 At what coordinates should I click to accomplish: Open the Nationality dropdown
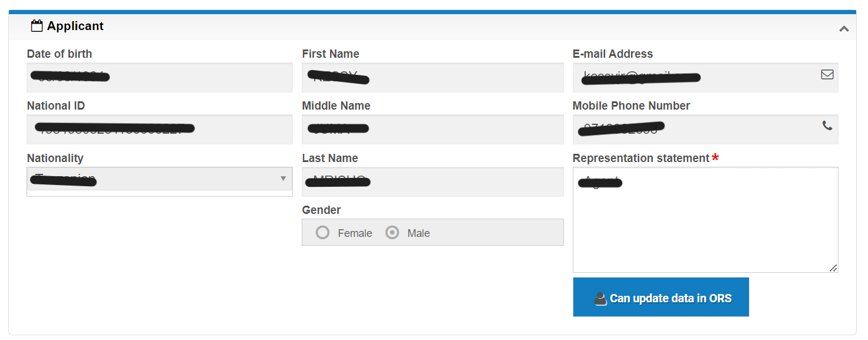click(x=159, y=180)
